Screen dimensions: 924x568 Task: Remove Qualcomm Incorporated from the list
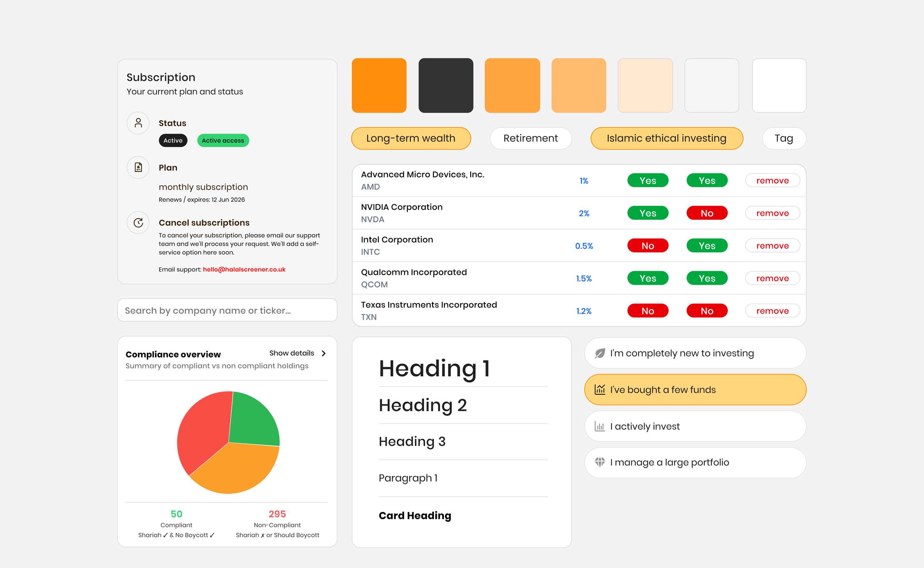(x=772, y=278)
